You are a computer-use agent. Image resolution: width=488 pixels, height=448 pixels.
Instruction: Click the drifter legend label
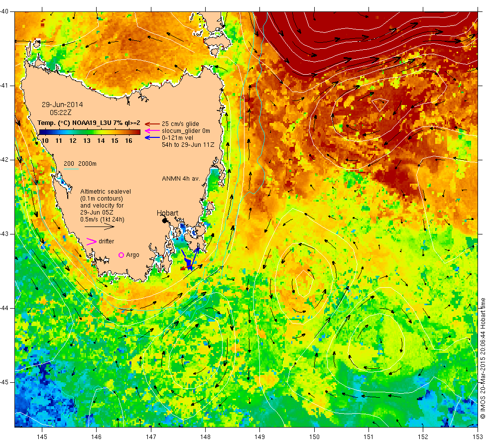106,241
